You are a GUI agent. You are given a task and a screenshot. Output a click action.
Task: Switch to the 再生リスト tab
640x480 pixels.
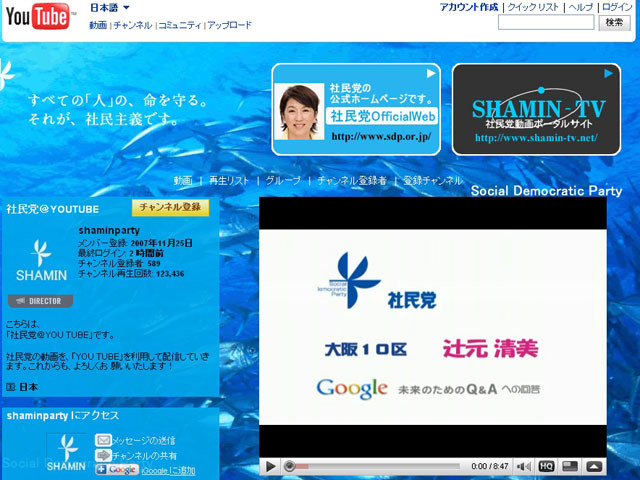pyautogui.click(x=229, y=180)
